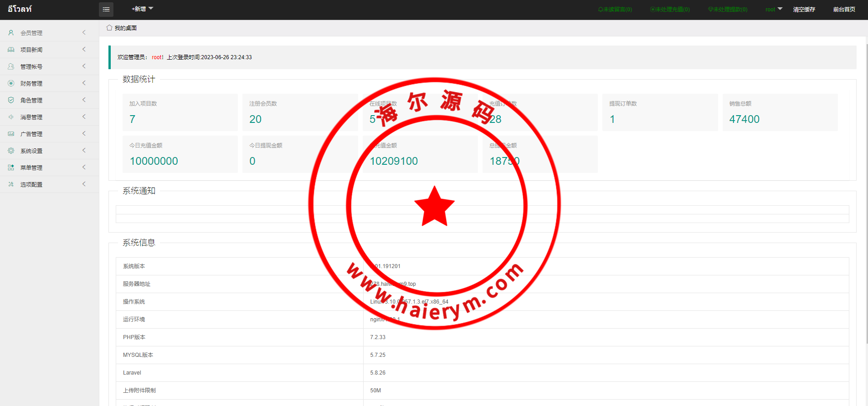Image resolution: width=868 pixels, height=406 pixels.
Task: Go to 前台首页 link
Action: click(844, 10)
